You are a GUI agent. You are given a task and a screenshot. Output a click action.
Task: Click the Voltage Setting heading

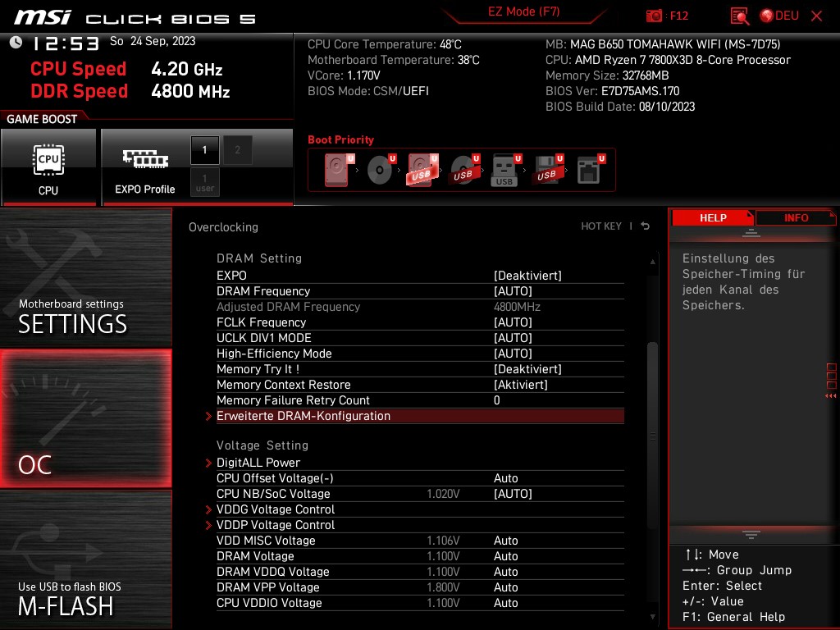pyautogui.click(x=262, y=445)
